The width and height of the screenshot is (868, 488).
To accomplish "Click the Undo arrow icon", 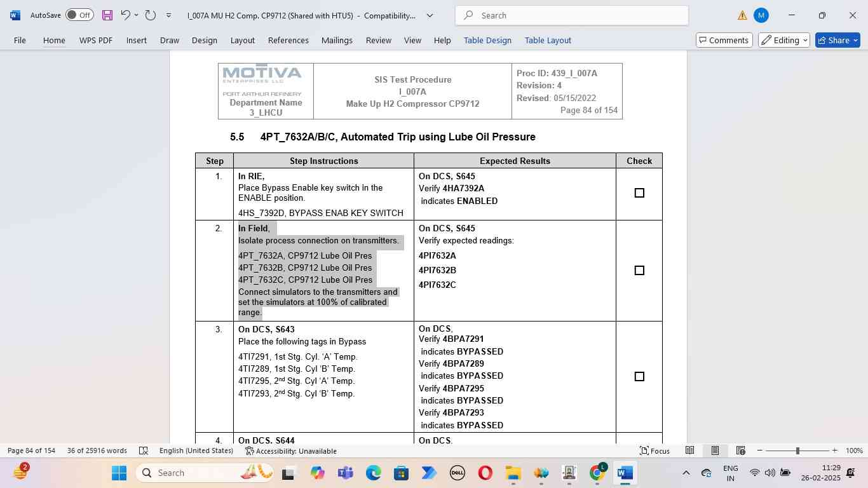I will click(x=125, y=15).
